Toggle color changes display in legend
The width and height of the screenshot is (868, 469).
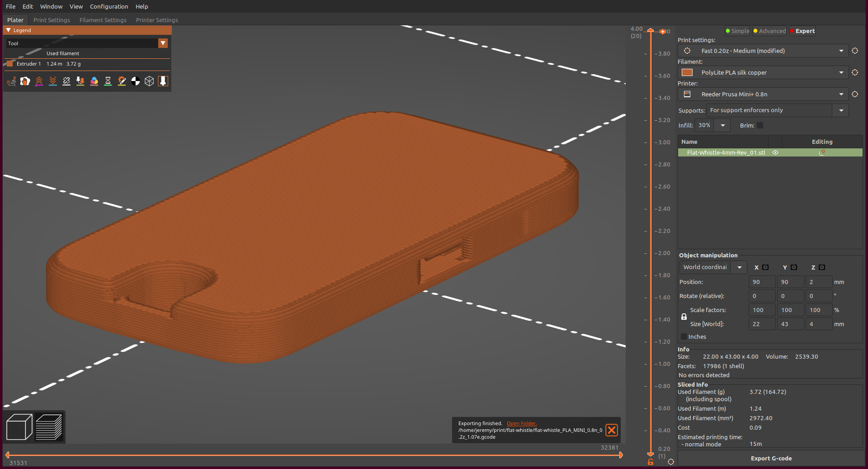click(94, 81)
